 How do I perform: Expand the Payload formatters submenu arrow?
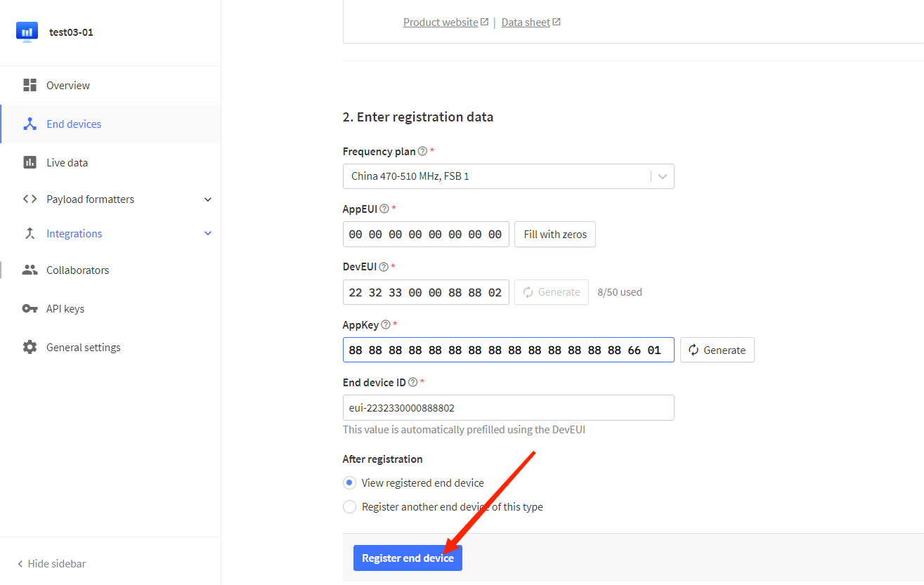coord(207,199)
